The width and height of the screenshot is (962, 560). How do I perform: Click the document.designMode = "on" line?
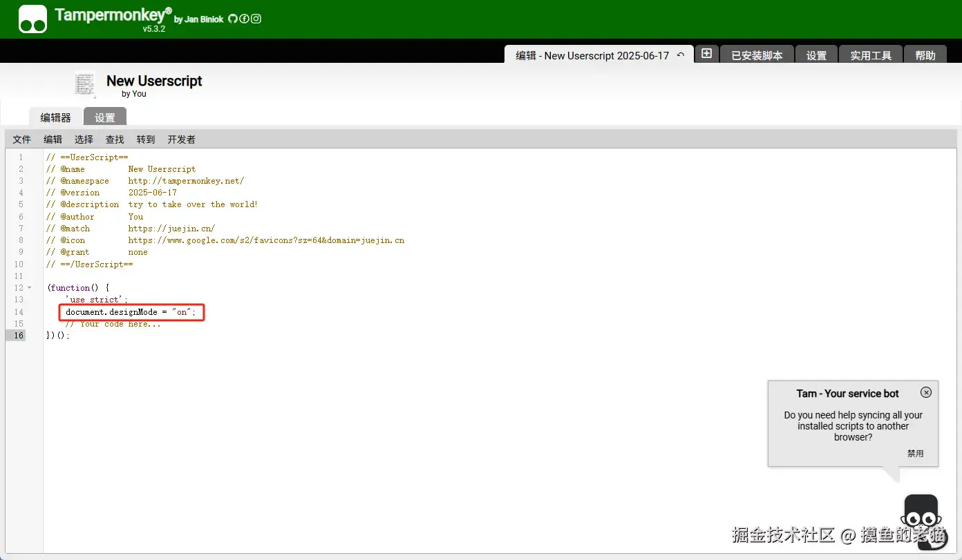click(x=131, y=313)
